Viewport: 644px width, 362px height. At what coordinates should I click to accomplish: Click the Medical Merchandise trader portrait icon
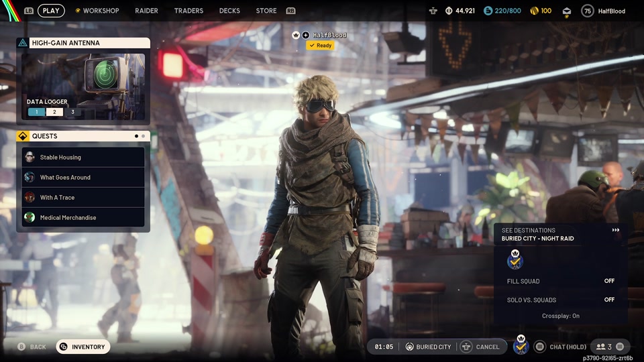(30, 217)
